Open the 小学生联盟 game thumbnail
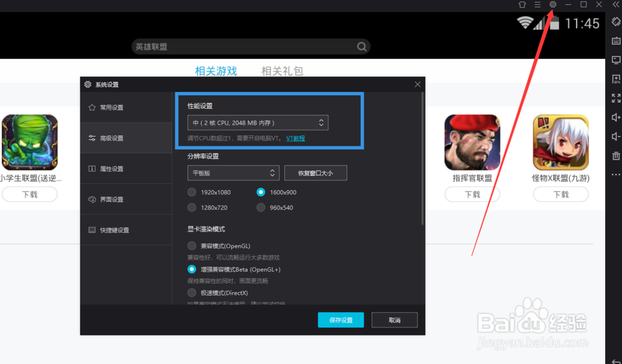This screenshot has width=622, height=364. tap(30, 142)
